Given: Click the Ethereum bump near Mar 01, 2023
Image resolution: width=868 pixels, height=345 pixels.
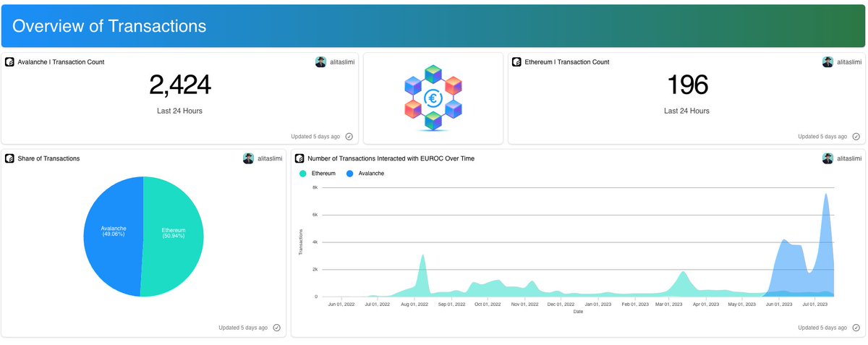Looking at the screenshot, I should [x=682, y=273].
